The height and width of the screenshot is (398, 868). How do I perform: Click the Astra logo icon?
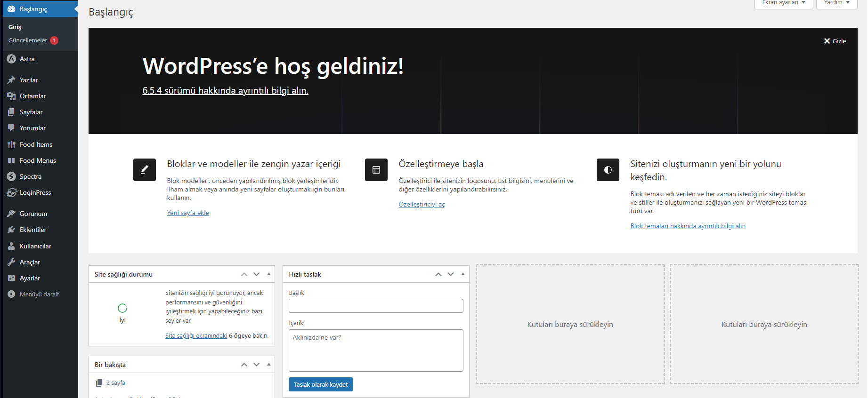click(11, 59)
